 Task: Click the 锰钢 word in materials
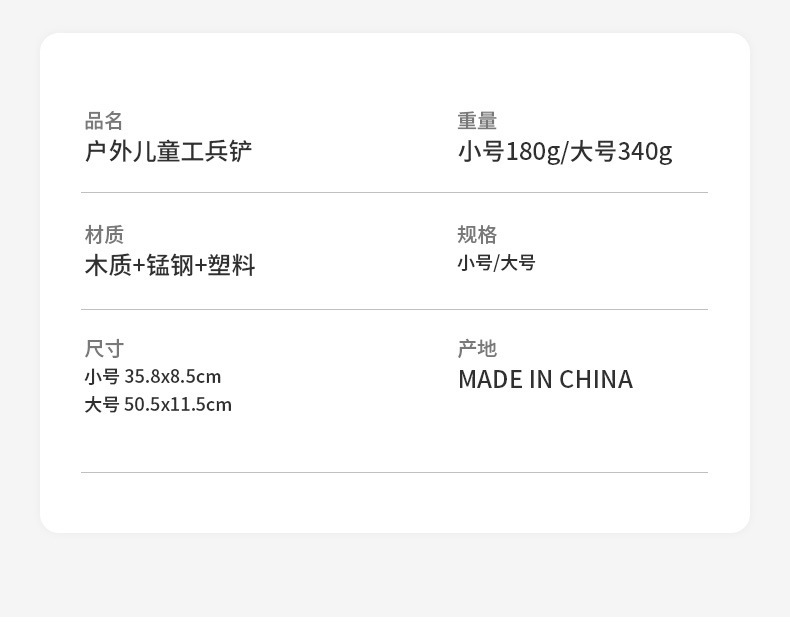pyautogui.click(x=170, y=265)
